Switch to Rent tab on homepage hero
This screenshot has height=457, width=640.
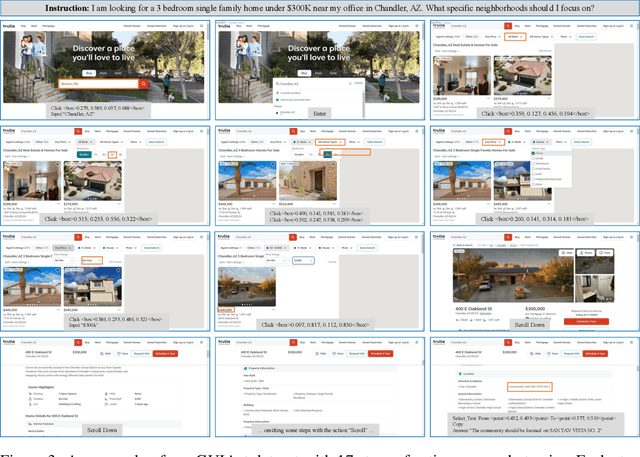point(102,73)
